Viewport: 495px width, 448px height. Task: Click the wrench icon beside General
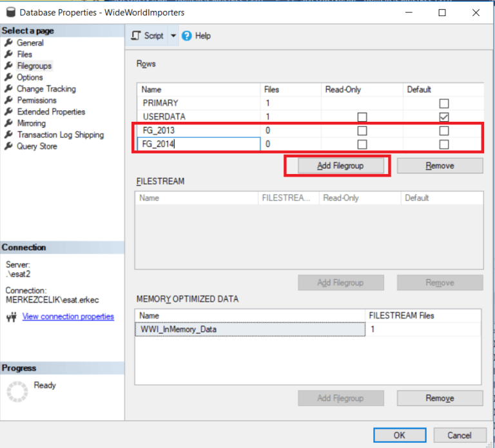[x=8, y=43]
